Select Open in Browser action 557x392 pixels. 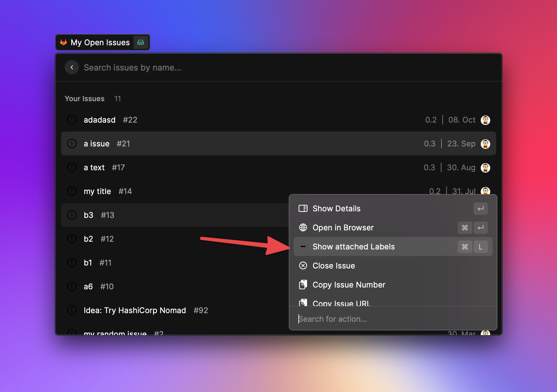coord(393,228)
